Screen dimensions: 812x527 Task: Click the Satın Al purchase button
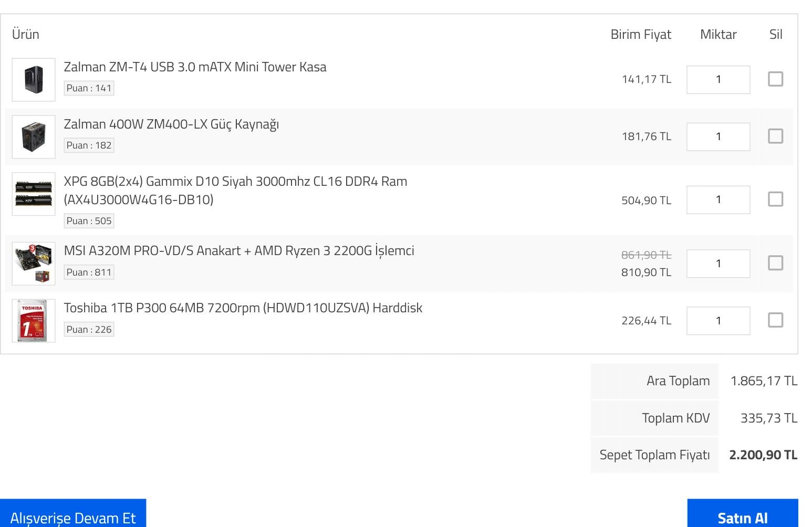pyautogui.click(x=743, y=513)
